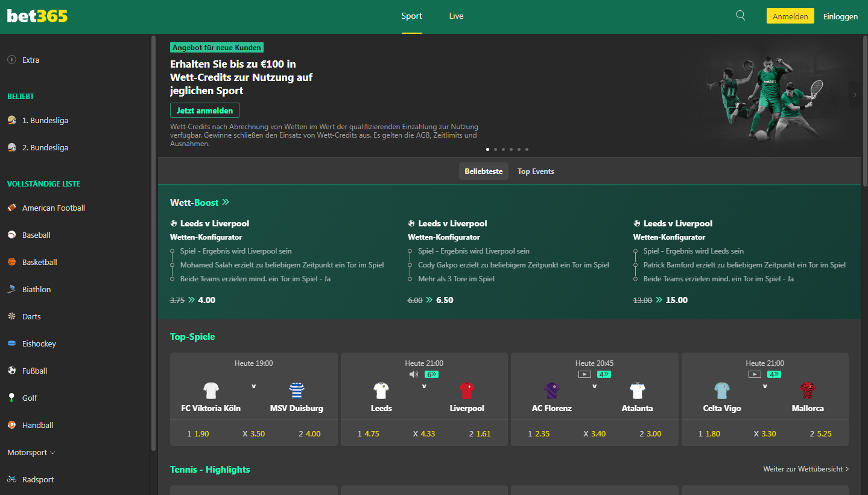Image resolution: width=868 pixels, height=495 pixels.
Task: Click Angebot für neue Kunden badge
Action: (217, 48)
